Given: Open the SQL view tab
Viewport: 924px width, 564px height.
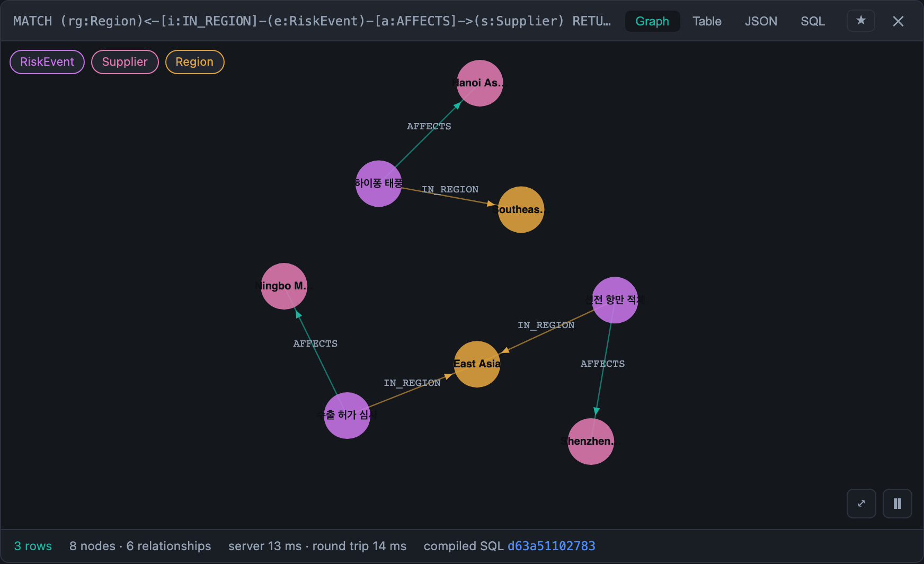Looking at the screenshot, I should [x=813, y=21].
